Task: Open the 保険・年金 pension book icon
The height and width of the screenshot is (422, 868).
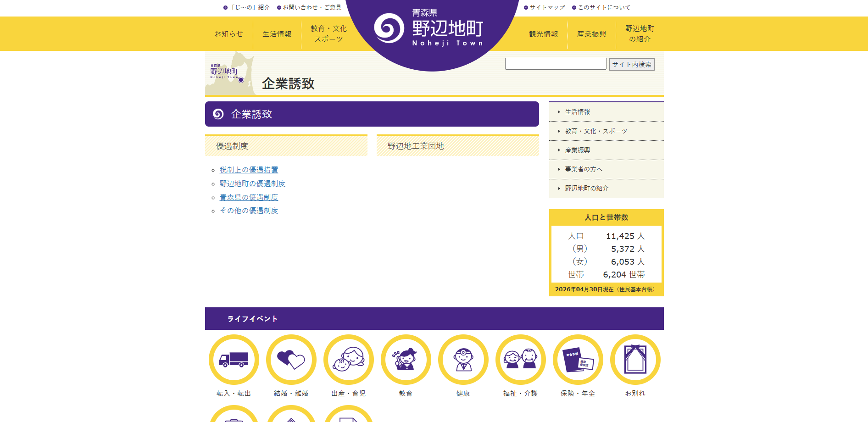Action: [578, 360]
